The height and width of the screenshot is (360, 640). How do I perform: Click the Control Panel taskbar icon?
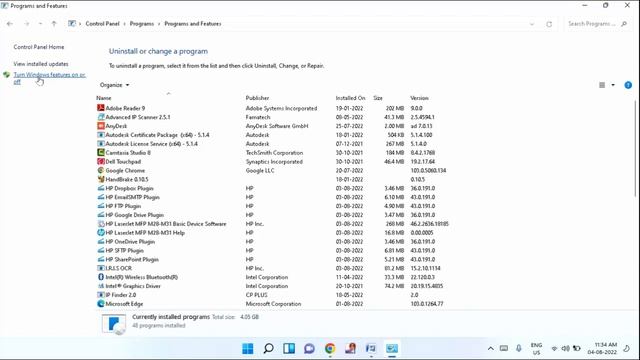392,349
